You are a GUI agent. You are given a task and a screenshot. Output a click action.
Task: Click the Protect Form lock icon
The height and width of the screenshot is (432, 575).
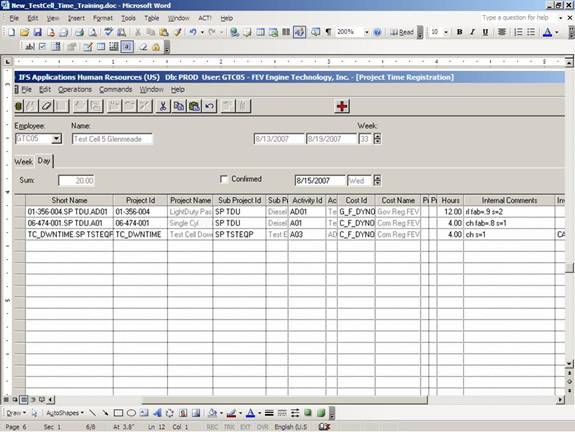coord(156,47)
